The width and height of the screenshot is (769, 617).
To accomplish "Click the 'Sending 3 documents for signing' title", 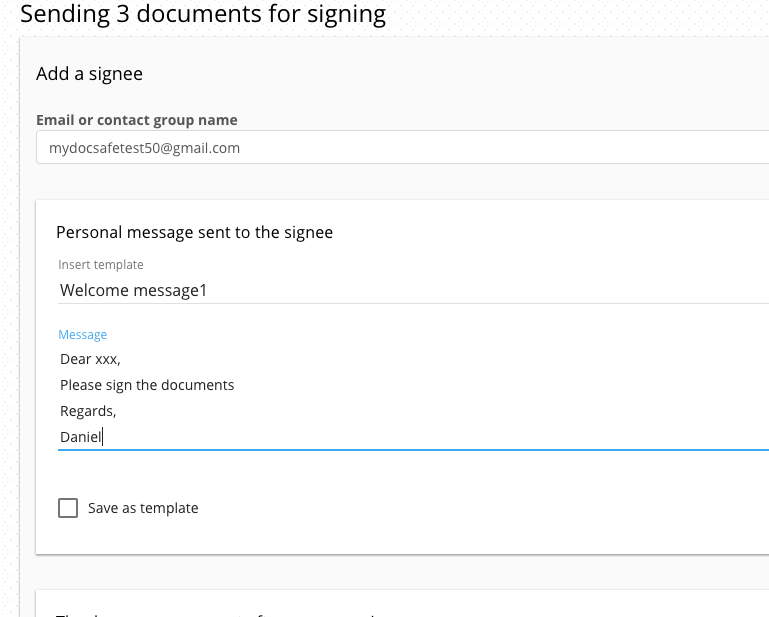I will click(x=203, y=15).
